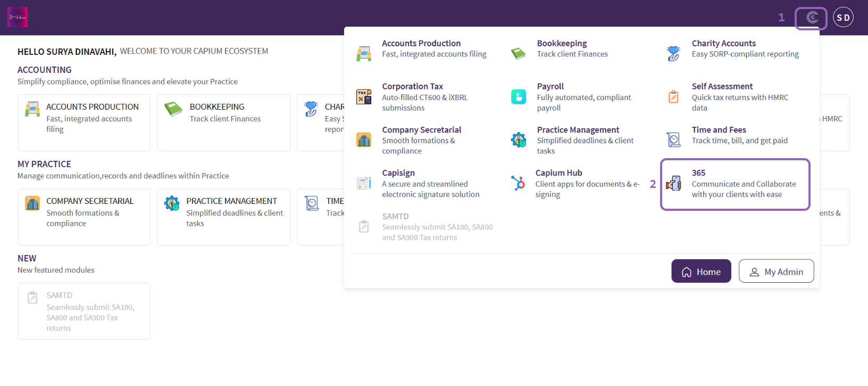Open Self Assessment clipboard icon
This screenshot has height=386, width=868.
tap(673, 96)
